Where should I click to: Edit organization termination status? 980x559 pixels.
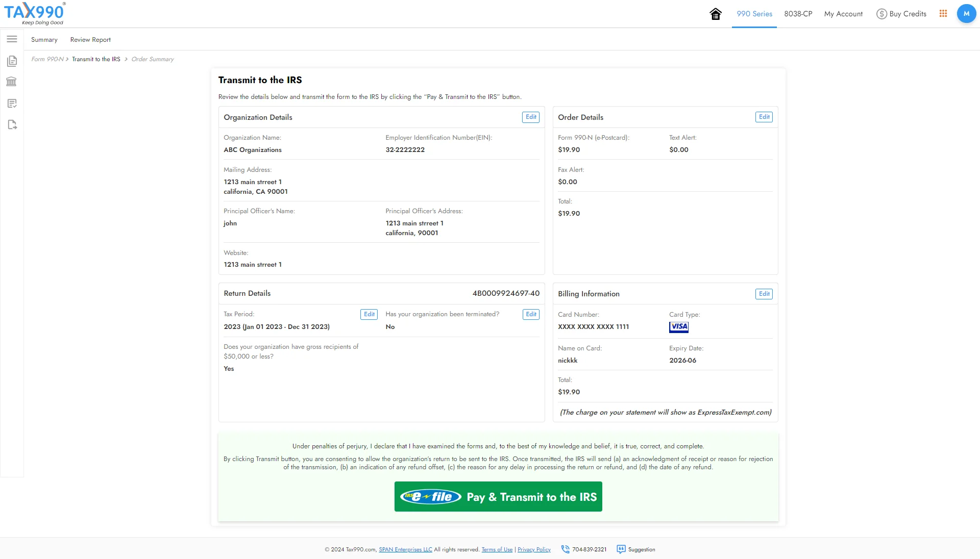[531, 314]
